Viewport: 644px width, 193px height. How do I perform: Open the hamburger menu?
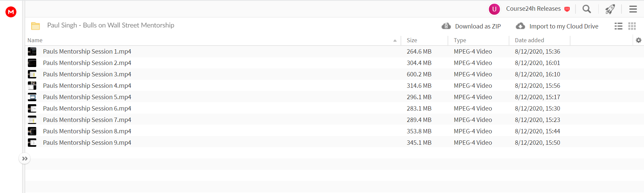(x=633, y=9)
